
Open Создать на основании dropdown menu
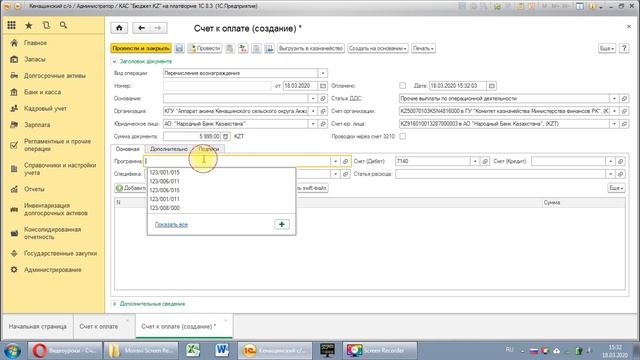[x=378, y=48]
